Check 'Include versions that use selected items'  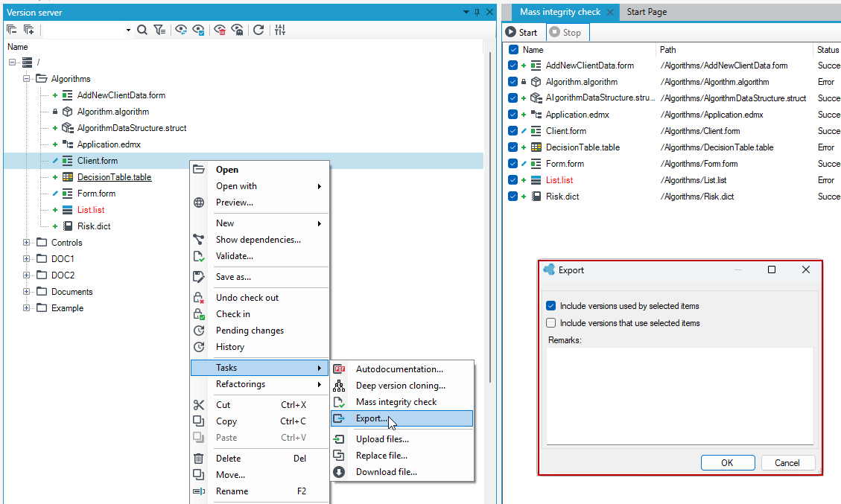550,323
